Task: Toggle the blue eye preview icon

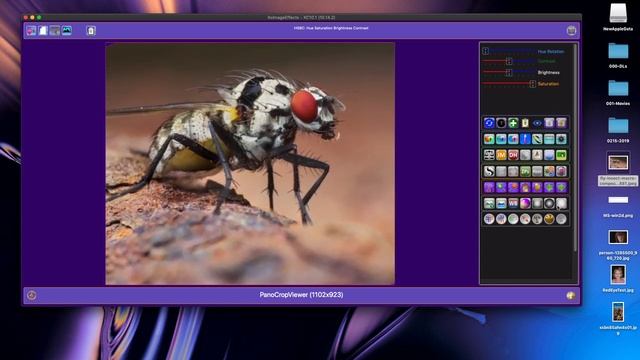Action: (537, 123)
